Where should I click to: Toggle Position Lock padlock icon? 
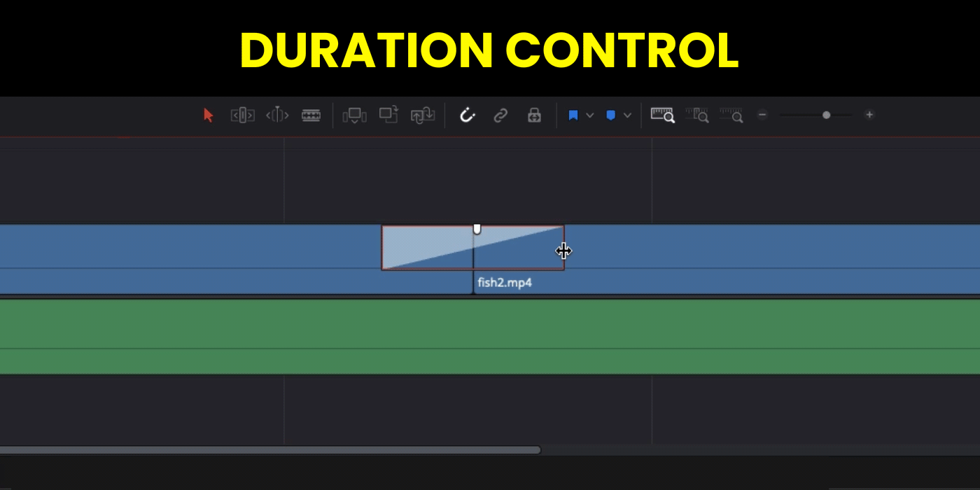534,115
